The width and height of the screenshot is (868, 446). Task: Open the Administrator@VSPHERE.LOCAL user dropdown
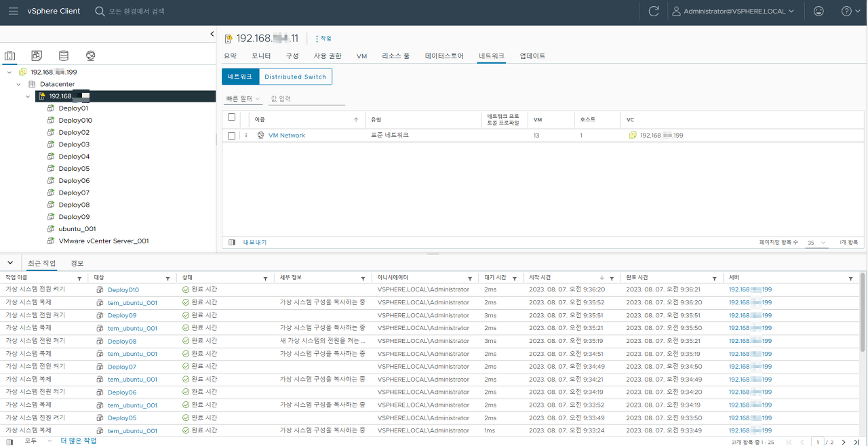click(732, 12)
